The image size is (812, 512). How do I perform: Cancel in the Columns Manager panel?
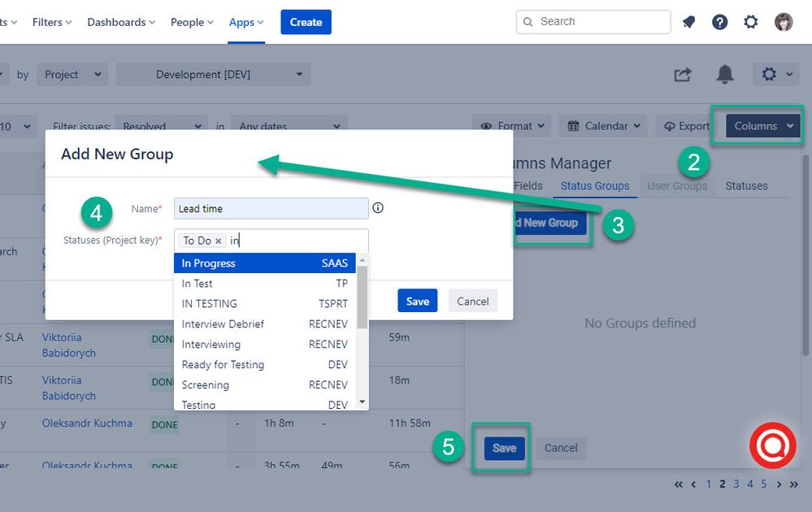click(561, 449)
